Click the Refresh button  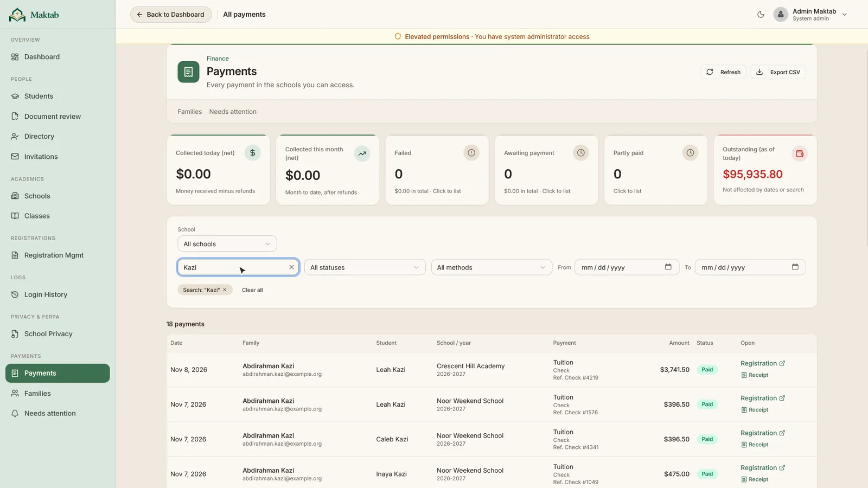pyautogui.click(x=724, y=72)
